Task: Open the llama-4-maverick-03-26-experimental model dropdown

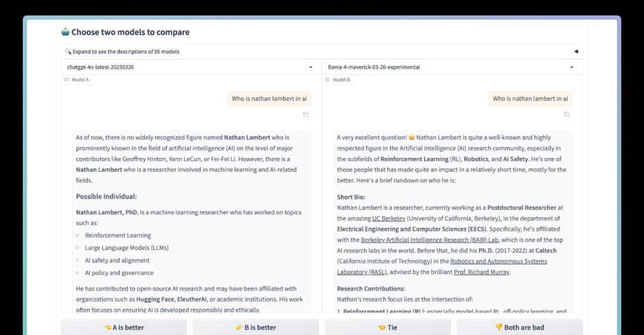Action: (x=452, y=67)
